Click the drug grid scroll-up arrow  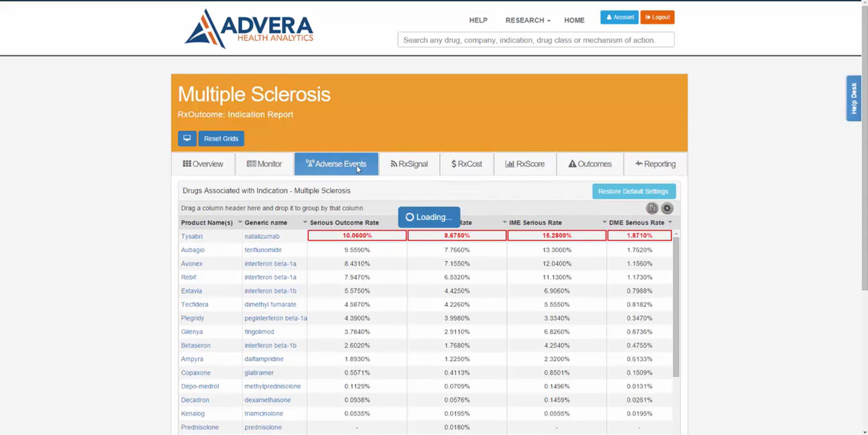(x=676, y=234)
